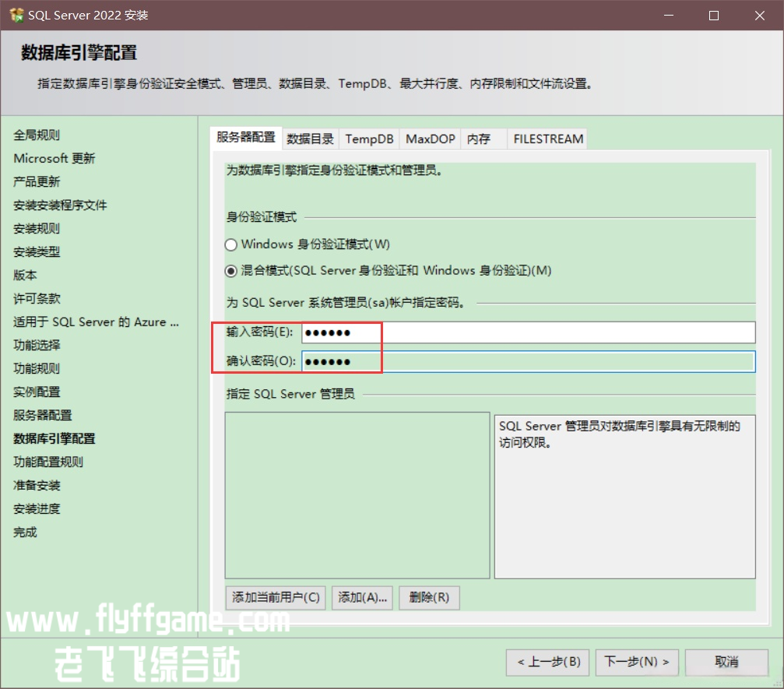Click 适用于 SQL Server 的 Azure step
The width and height of the screenshot is (784, 689).
(x=96, y=322)
